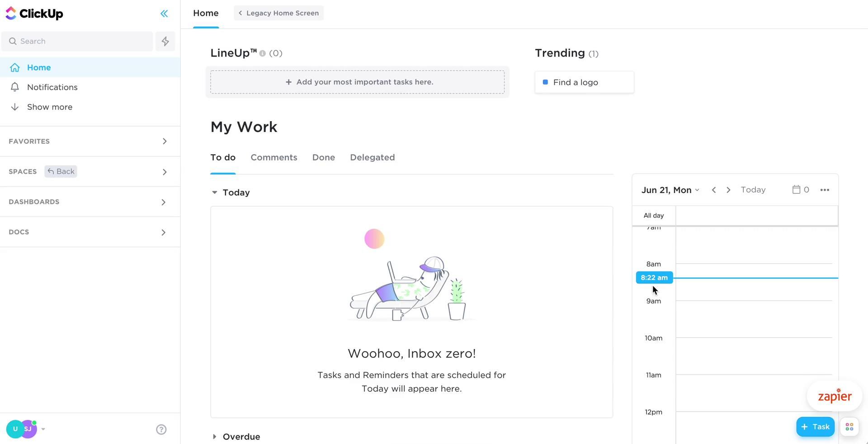Collapse the Today section

[215, 193]
